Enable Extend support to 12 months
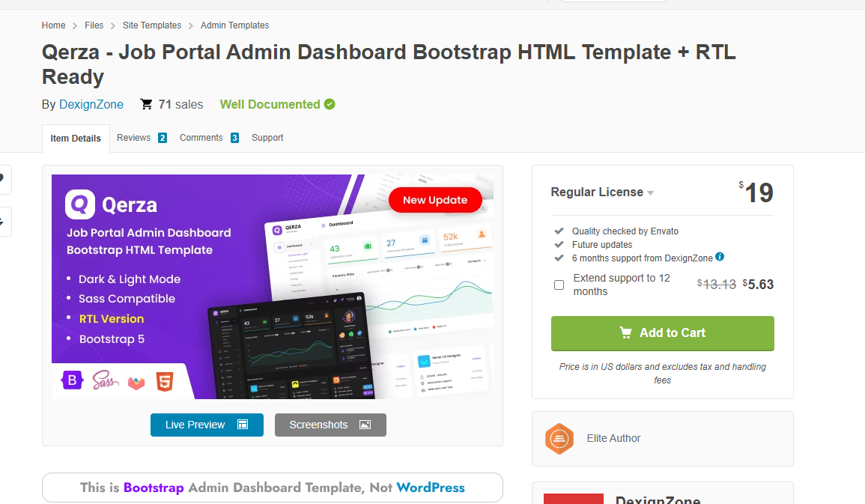Viewport: 865px width, 504px height. [558, 285]
